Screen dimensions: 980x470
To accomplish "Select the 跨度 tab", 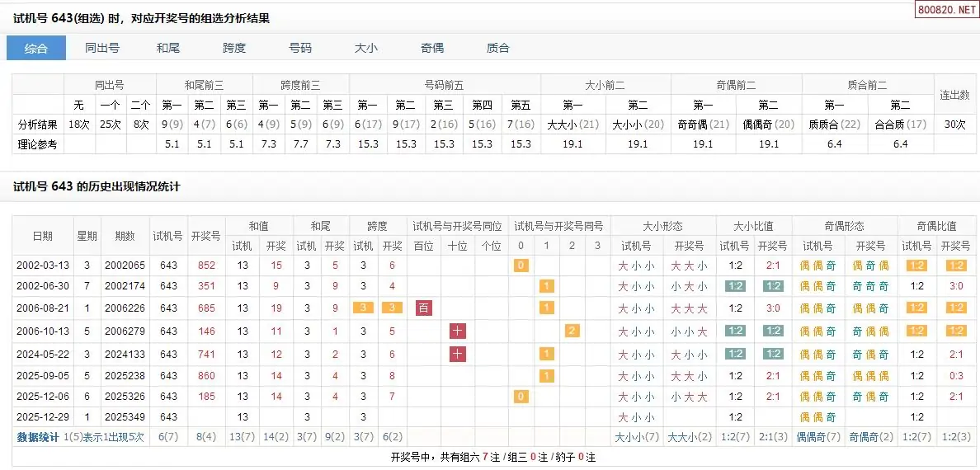I will [234, 48].
